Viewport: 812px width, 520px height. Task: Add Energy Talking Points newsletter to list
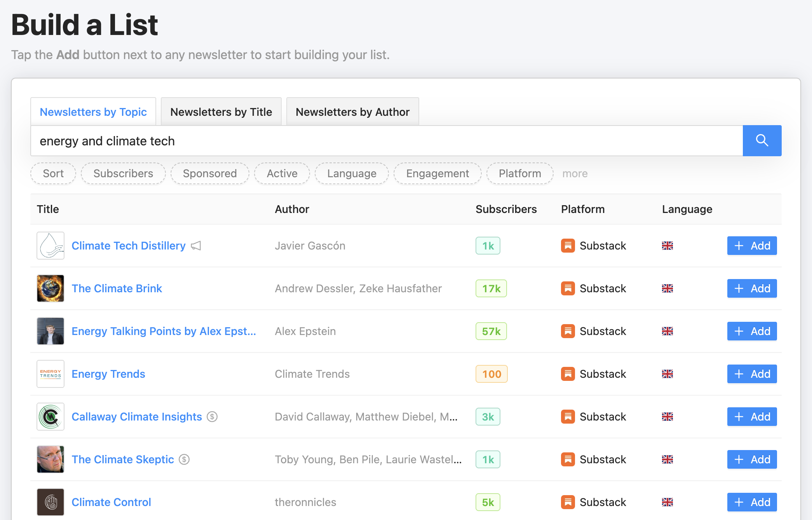751,331
